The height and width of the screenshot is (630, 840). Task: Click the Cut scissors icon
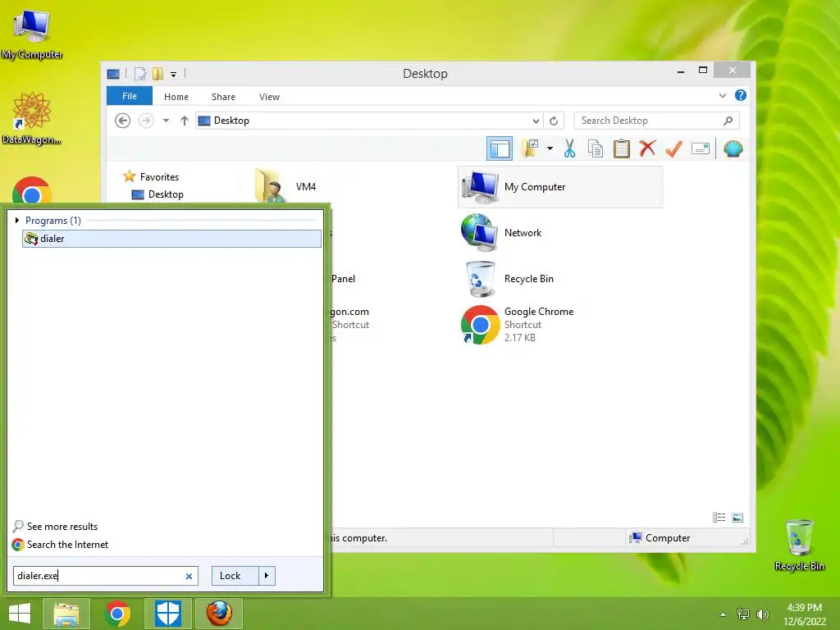[569, 148]
